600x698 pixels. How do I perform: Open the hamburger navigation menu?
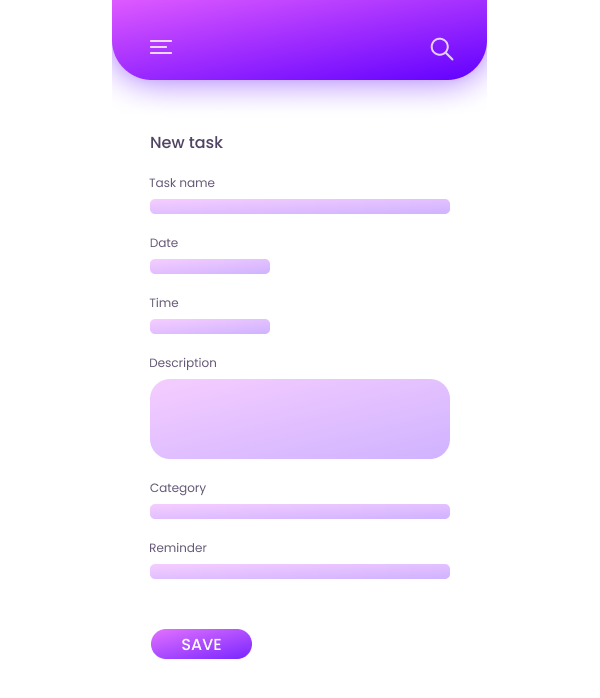pos(161,47)
